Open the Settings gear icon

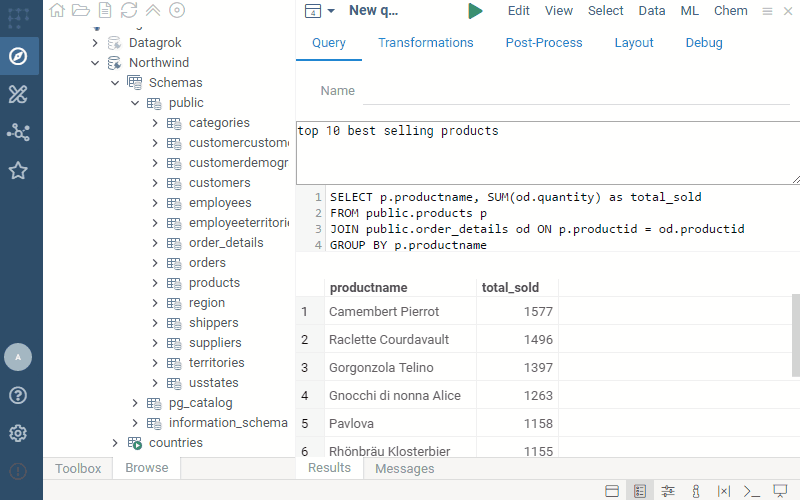(18, 434)
